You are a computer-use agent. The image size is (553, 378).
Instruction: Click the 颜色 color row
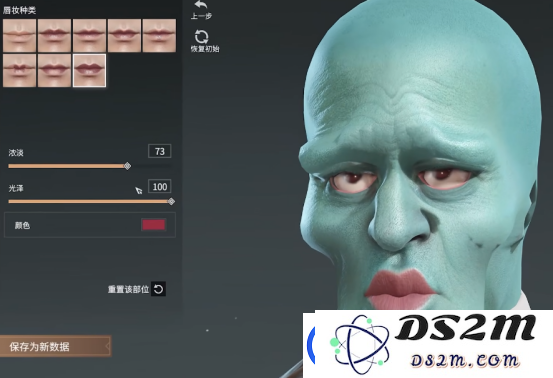click(x=90, y=225)
